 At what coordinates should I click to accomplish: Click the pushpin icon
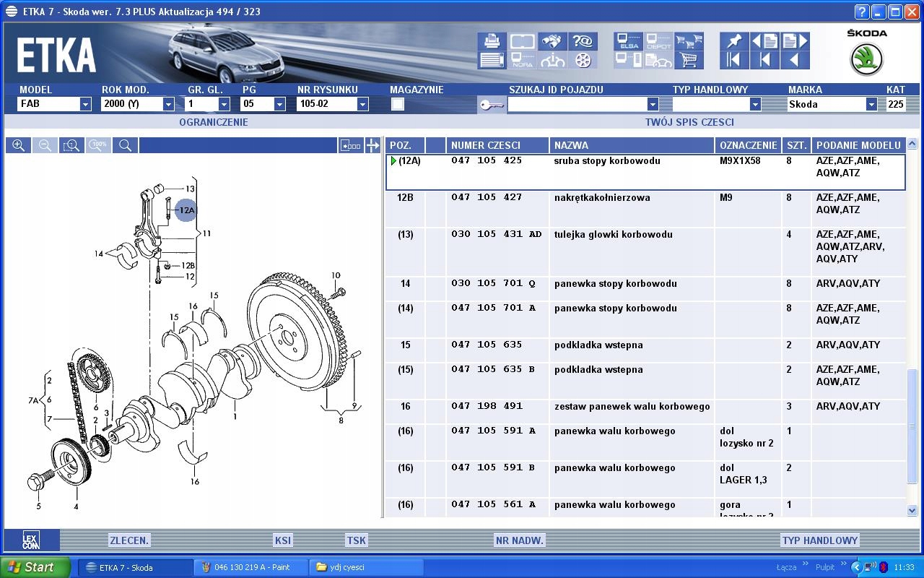point(734,41)
